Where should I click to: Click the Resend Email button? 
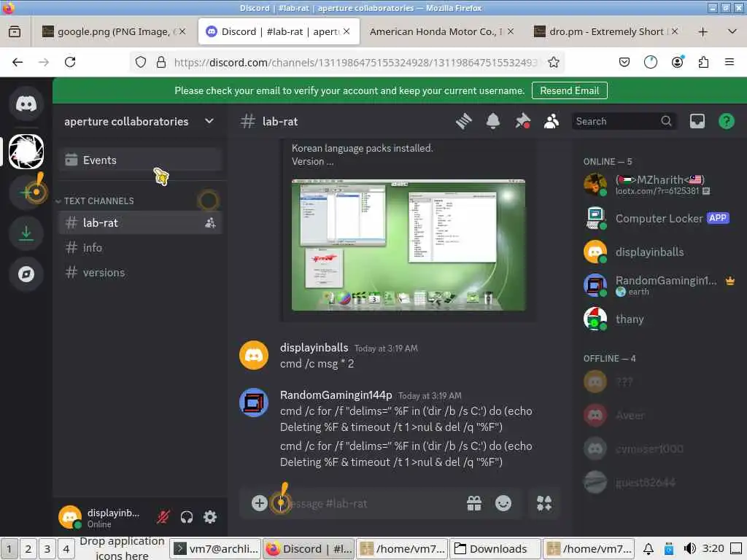pyautogui.click(x=569, y=90)
